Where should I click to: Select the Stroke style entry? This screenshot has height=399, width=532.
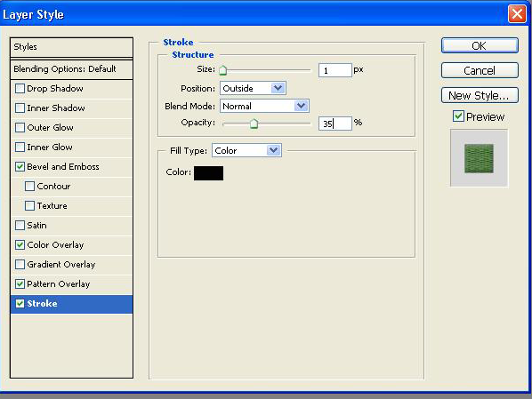coord(71,304)
